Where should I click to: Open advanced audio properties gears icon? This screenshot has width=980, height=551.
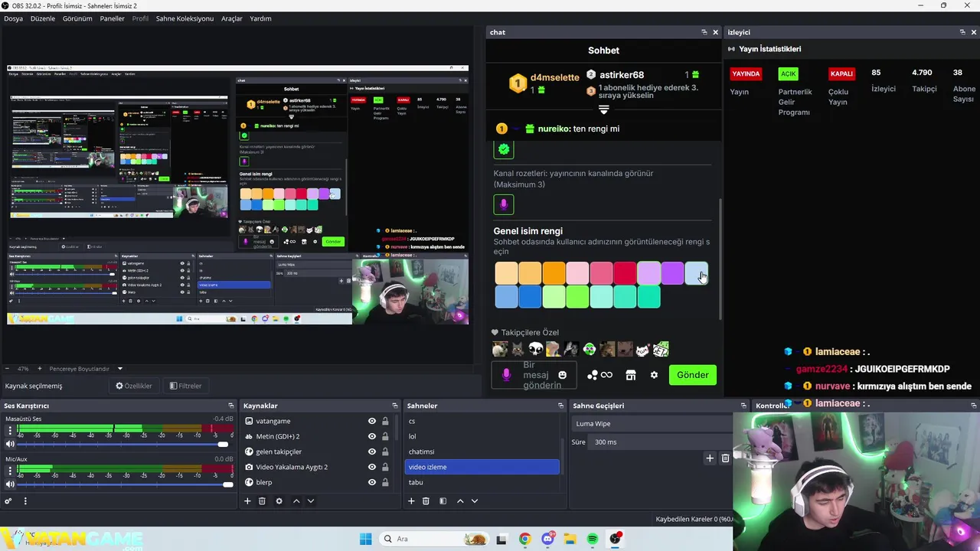click(8, 501)
